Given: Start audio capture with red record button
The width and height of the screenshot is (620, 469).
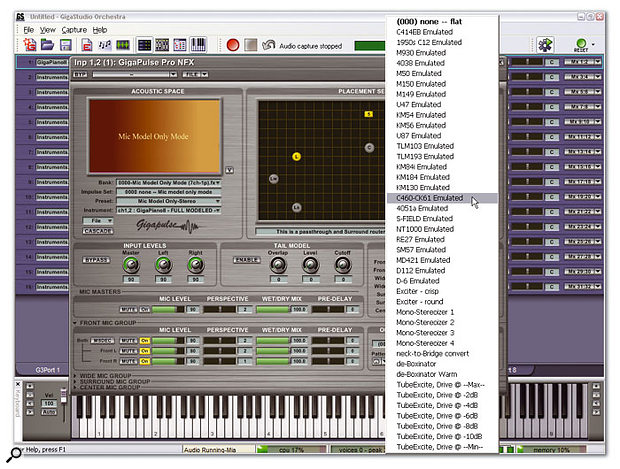Looking at the screenshot, I should pyautogui.click(x=233, y=45).
